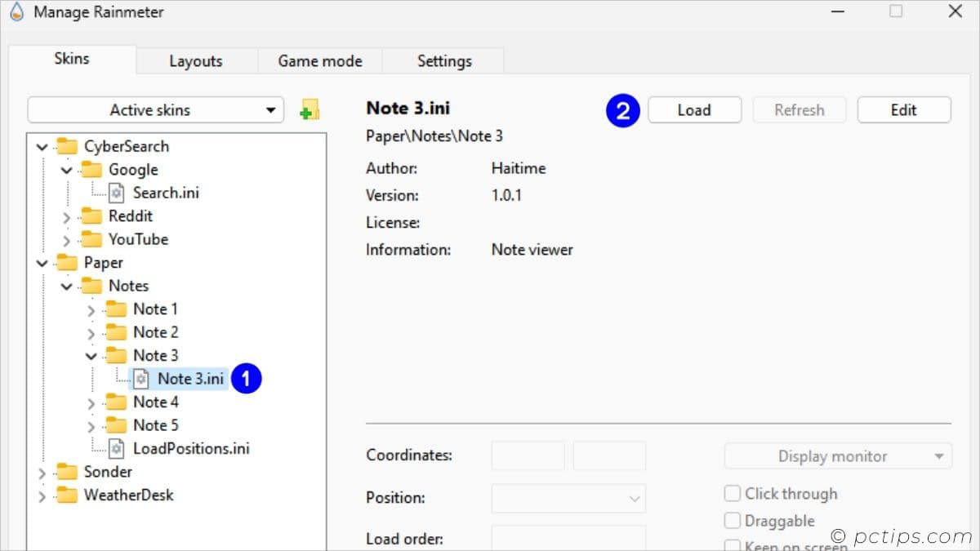Click the Paper folder icon

(67, 263)
